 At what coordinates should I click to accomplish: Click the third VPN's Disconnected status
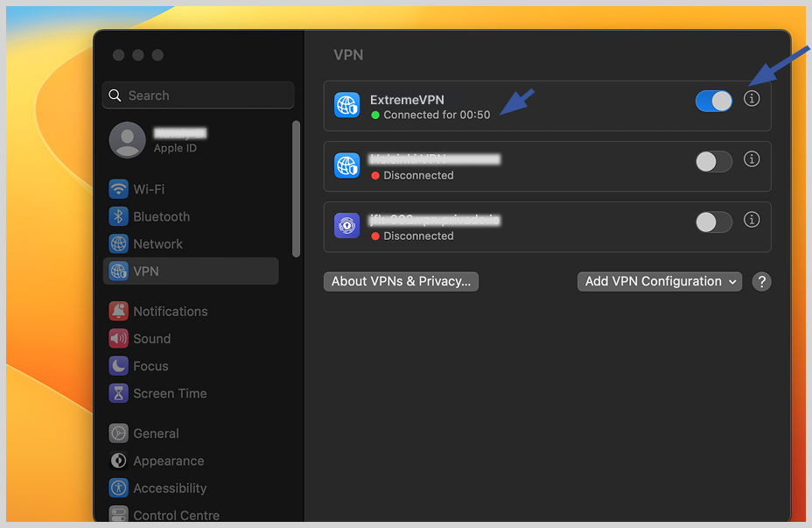click(418, 236)
